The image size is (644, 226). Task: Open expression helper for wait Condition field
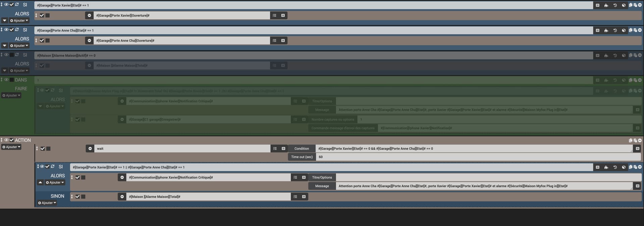pos(637,148)
